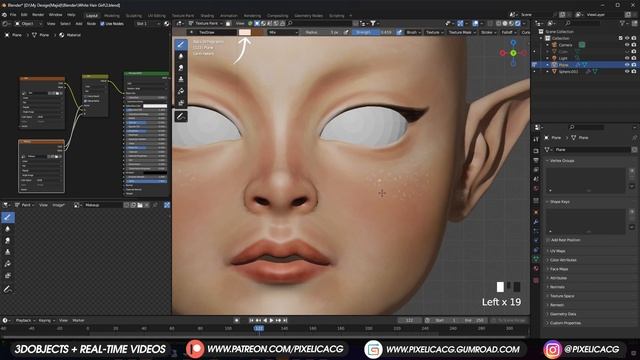Viewport: 640px width, 360px height.
Task: Click the current frame field showing 122
Action: [x=410, y=320]
